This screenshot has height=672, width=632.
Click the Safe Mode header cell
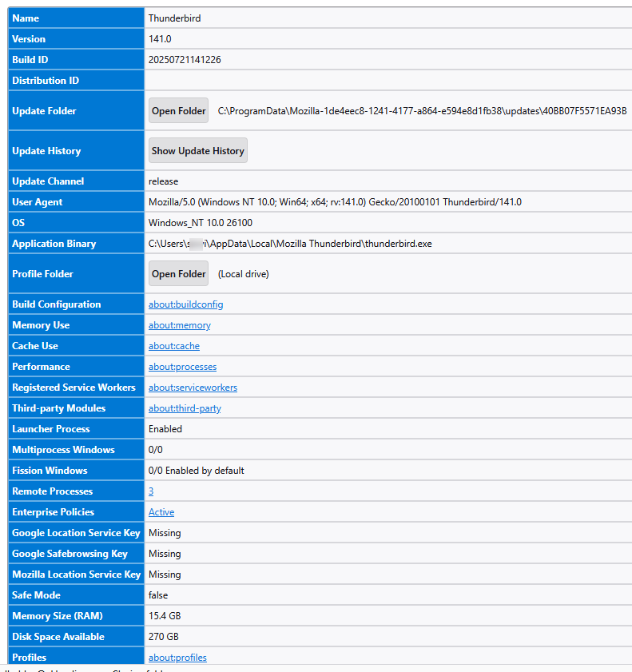pos(76,595)
